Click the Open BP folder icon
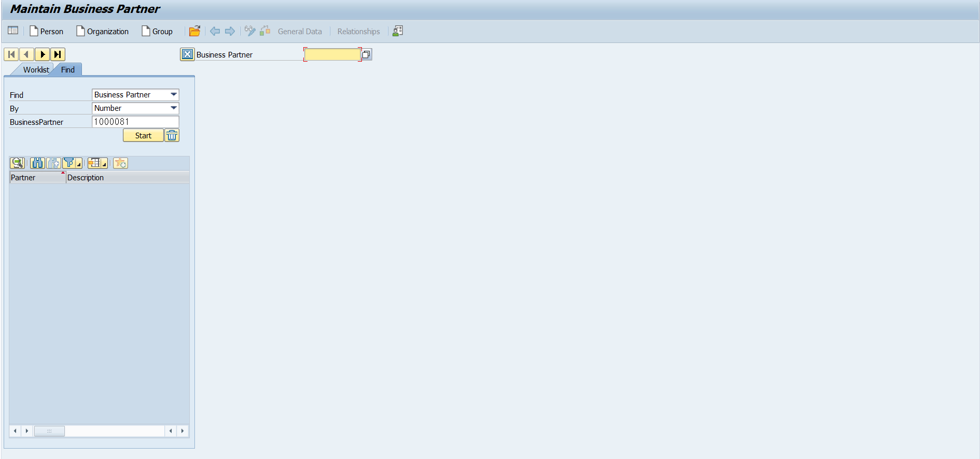This screenshot has height=459, width=980. click(195, 31)
